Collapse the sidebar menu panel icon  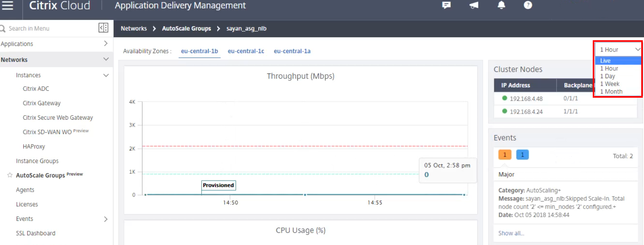click(103, 28)
